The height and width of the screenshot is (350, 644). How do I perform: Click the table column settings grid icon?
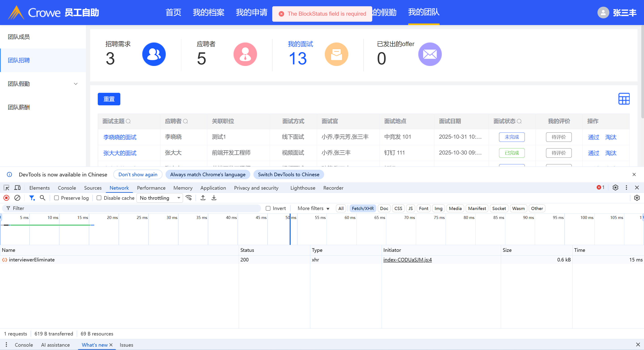tap(624, 99)
